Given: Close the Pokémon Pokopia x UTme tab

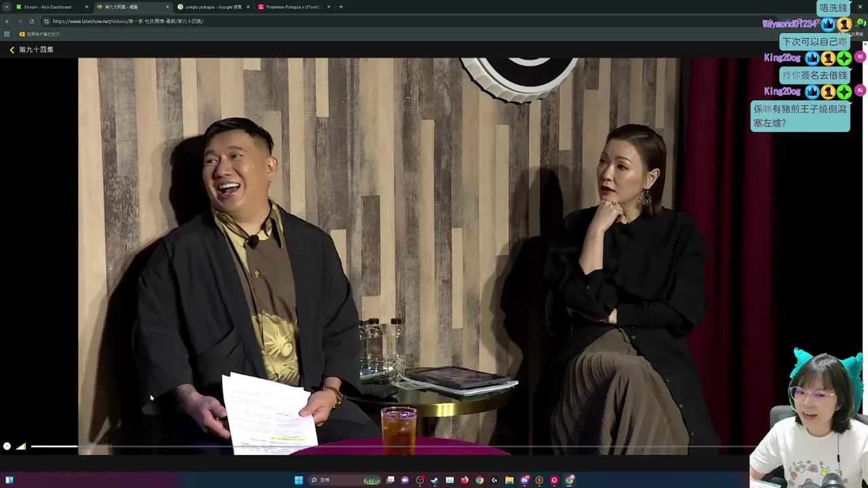Looking at the screenshot, I should [x=329, y=7].
